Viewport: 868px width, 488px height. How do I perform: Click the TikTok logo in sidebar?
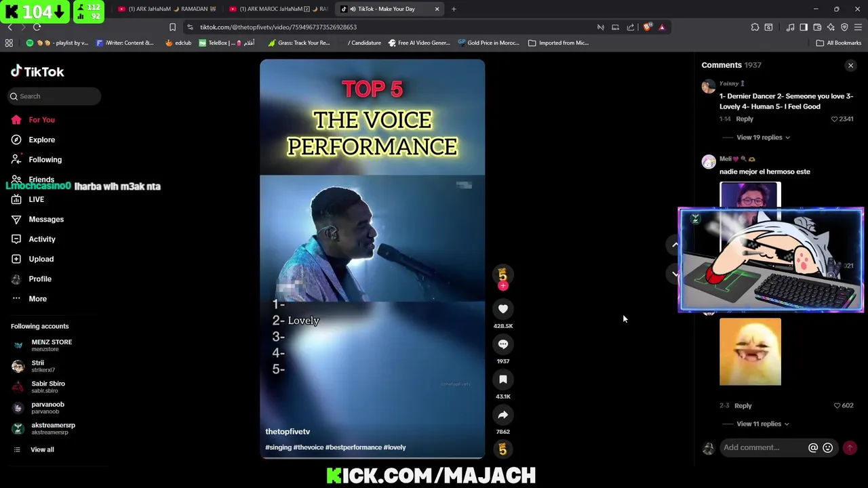tap(37, 71)
